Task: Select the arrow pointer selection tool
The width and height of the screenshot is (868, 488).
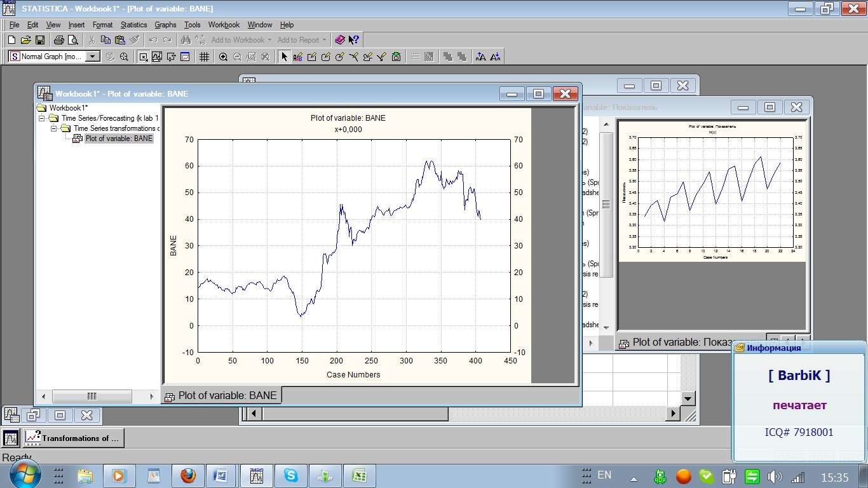Action: [x=284, y=57]
